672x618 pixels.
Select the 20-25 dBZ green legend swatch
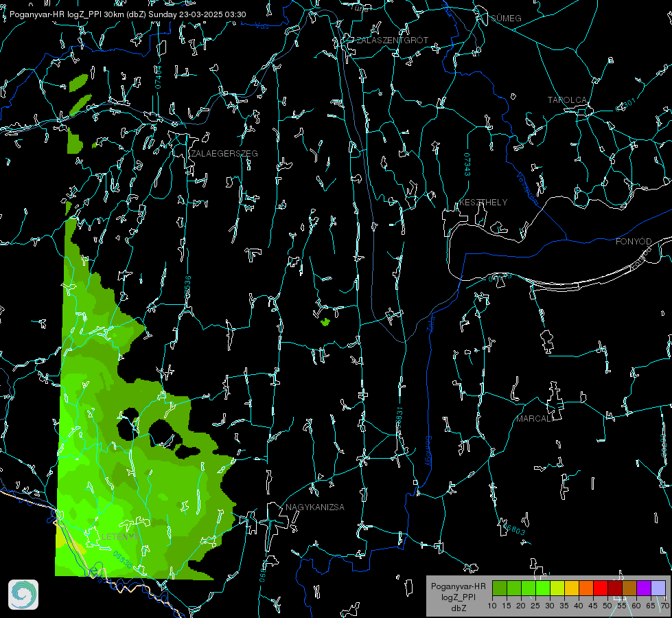click(x=529, y=588)
